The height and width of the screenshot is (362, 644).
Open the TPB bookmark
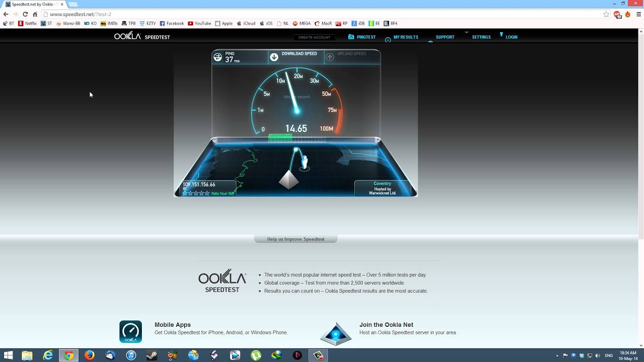pos(129,23)
